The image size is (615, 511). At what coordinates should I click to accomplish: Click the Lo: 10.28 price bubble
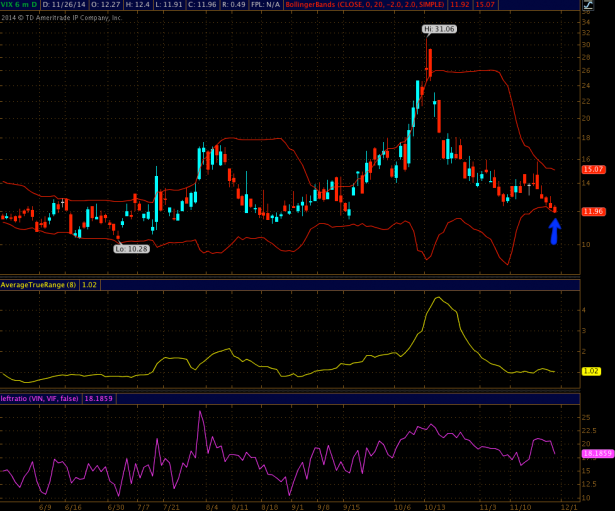coord(131,248)
